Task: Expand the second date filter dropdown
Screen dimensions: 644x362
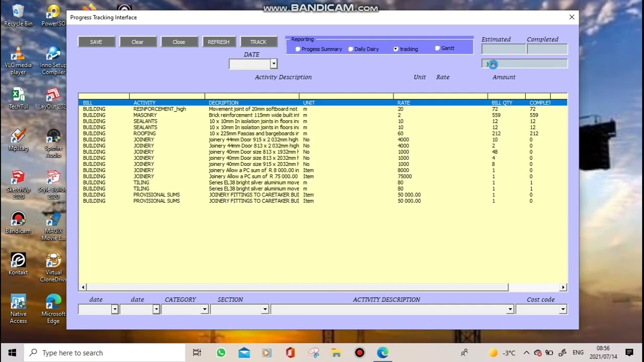Action: [156, 309]
